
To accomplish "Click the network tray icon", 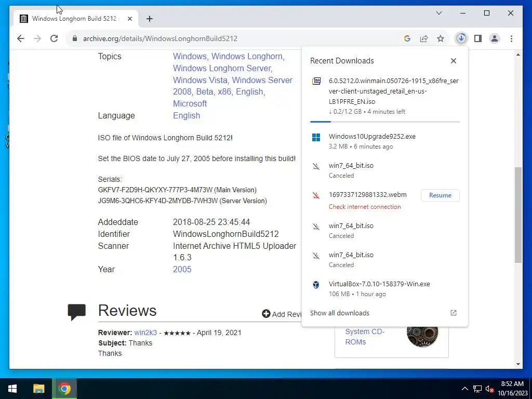I will (x=477, y=389).
